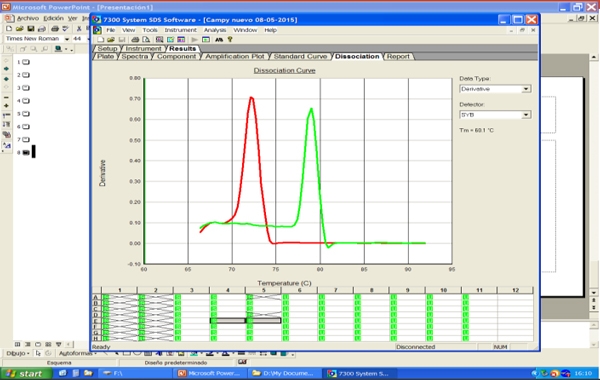The width and height of the screenshot is (600, 380).
Task: Click the Find text toolbar icon
Action: [x=219, y=39]
